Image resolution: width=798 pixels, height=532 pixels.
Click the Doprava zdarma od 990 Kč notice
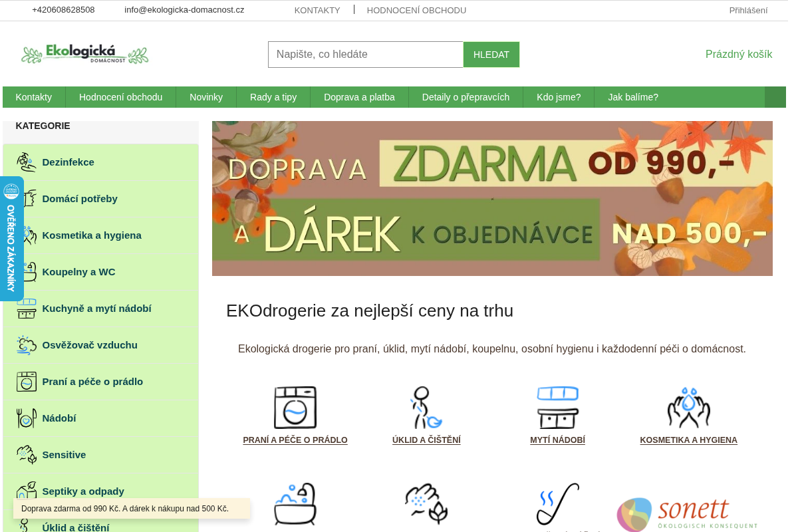click(132, 509)
